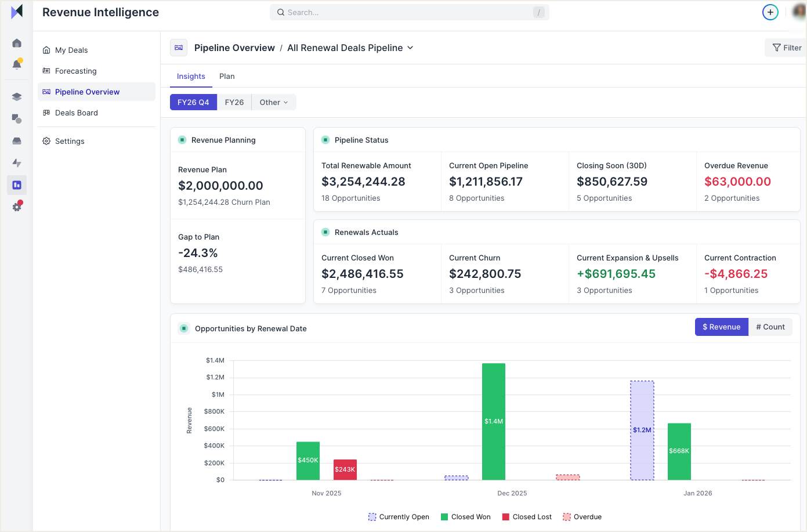The height and width of the screenshot is (532, 807).
Task: Click the inbox tray icon in rail
Action: (x=17, y=141)
